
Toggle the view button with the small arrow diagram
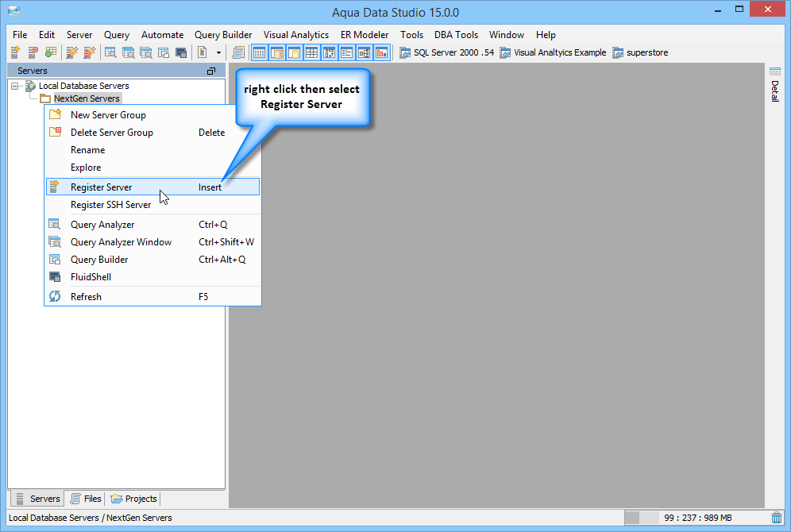coord(330,52)
